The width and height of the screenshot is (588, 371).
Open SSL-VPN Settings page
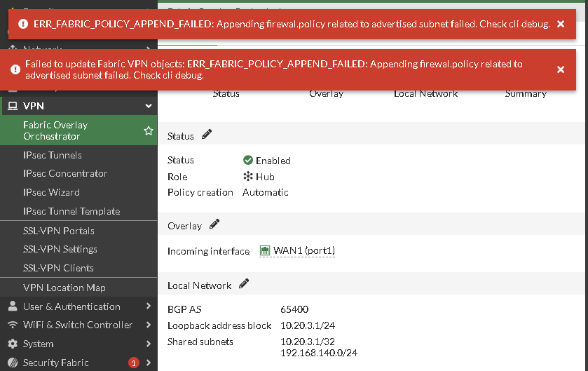60,249
